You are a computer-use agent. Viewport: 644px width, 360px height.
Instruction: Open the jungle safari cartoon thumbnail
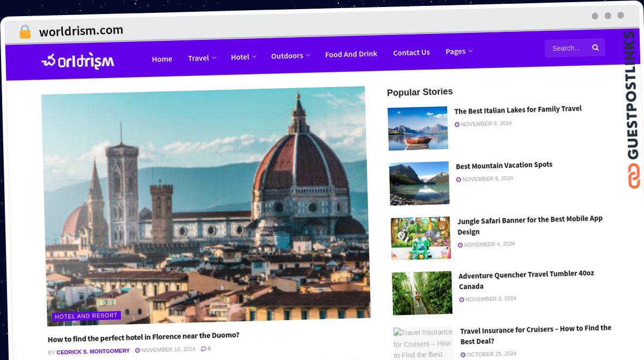coord(421,239)
